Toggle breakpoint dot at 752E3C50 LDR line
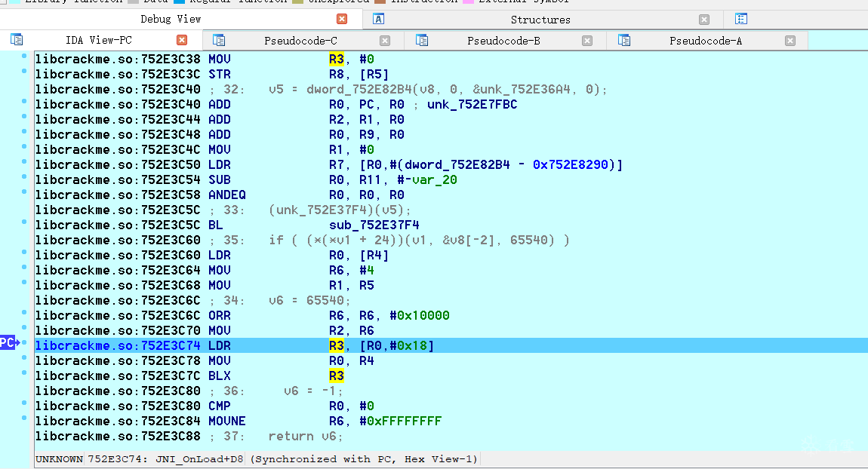Viewport: 868px width, 469px height. pos(24,161)
